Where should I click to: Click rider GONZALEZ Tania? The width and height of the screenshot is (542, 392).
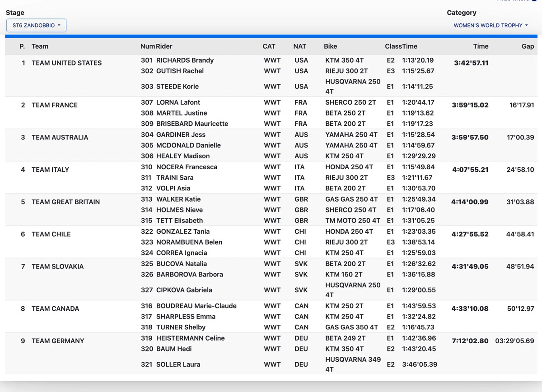click(x=182, y=231)
